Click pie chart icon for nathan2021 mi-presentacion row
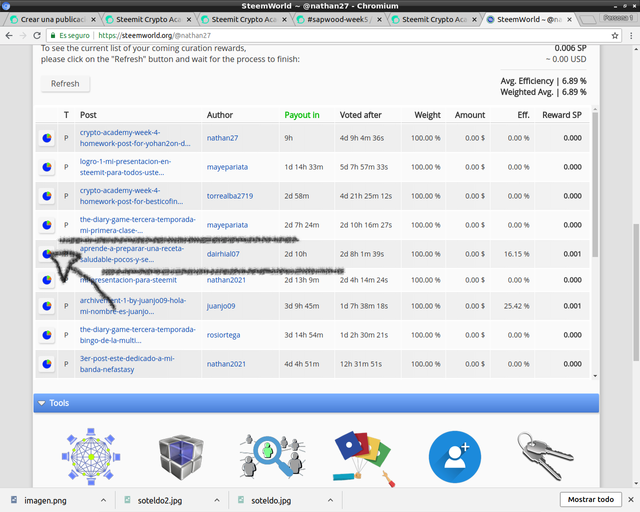This screenshot has width=640, height=512. [47, 280]
